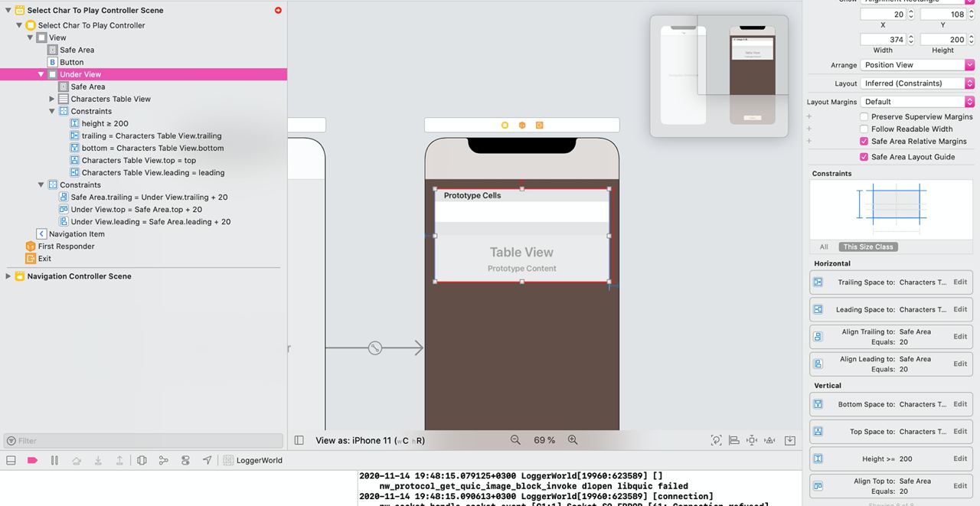Select LoggerWorld process in debug bar
Screen dimensions: 980x506
[x=253, y=460]
